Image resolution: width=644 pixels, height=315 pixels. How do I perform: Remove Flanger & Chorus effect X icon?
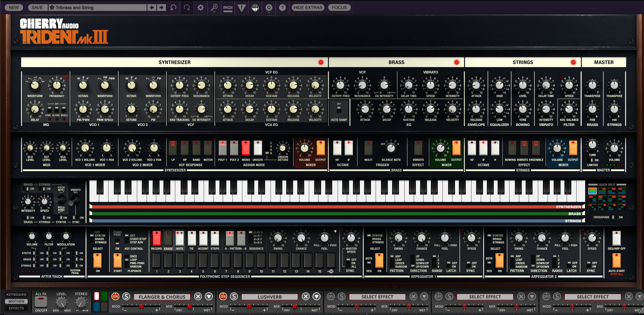(x=198, y=296)
